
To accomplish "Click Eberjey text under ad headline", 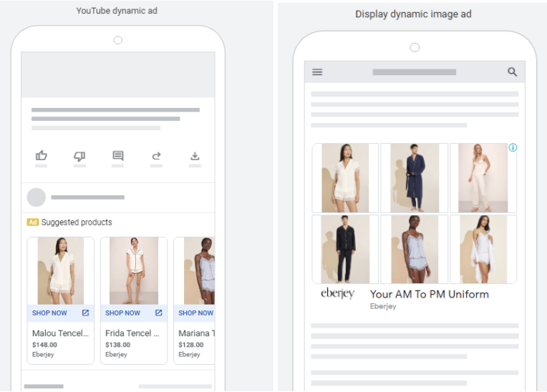I will (383, 306).
